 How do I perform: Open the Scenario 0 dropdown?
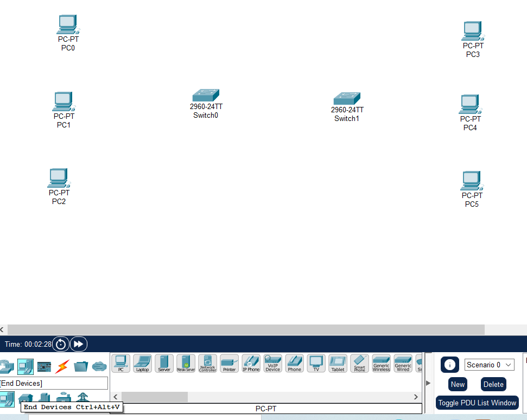pyautogui.click(x=489, y=365)
